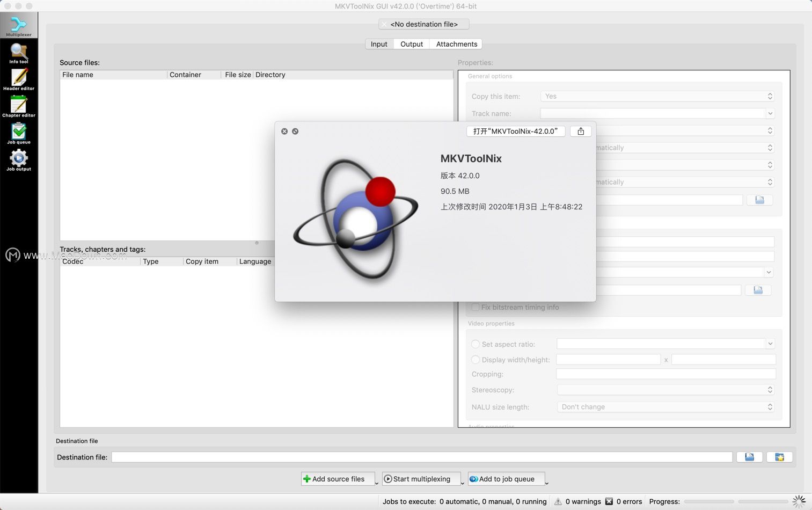Select the Set aspect ratio radio button
The image size is (812, 510).
pyautogui.click(x=475, y=344)
